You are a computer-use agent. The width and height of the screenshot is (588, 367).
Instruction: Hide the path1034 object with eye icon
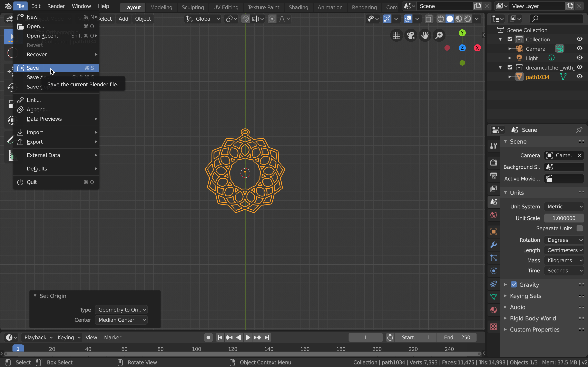(579, 77)
